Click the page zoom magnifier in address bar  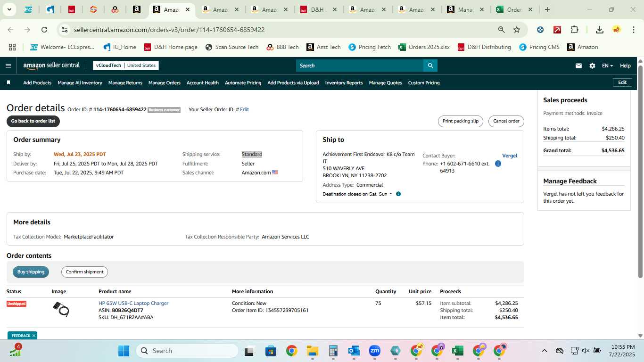[x=502, y=30]
